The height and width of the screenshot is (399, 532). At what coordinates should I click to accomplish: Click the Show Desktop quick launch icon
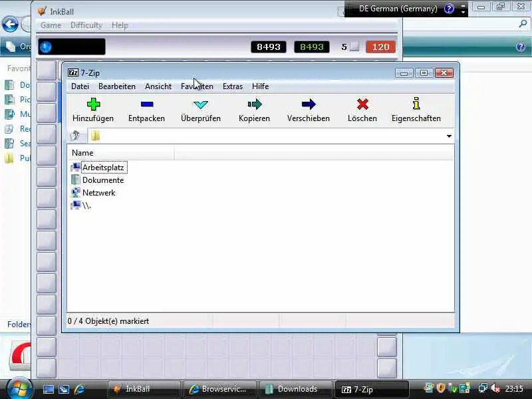(49, 389)
